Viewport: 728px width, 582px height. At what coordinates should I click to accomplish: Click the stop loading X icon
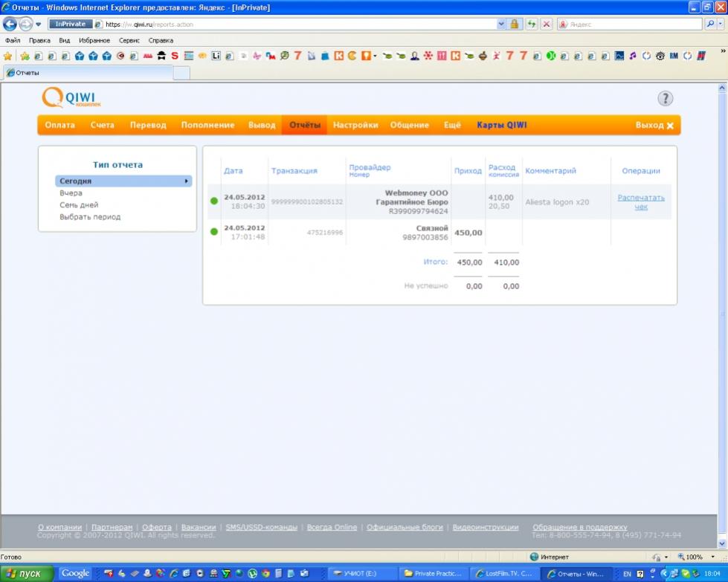coord(547,24)
